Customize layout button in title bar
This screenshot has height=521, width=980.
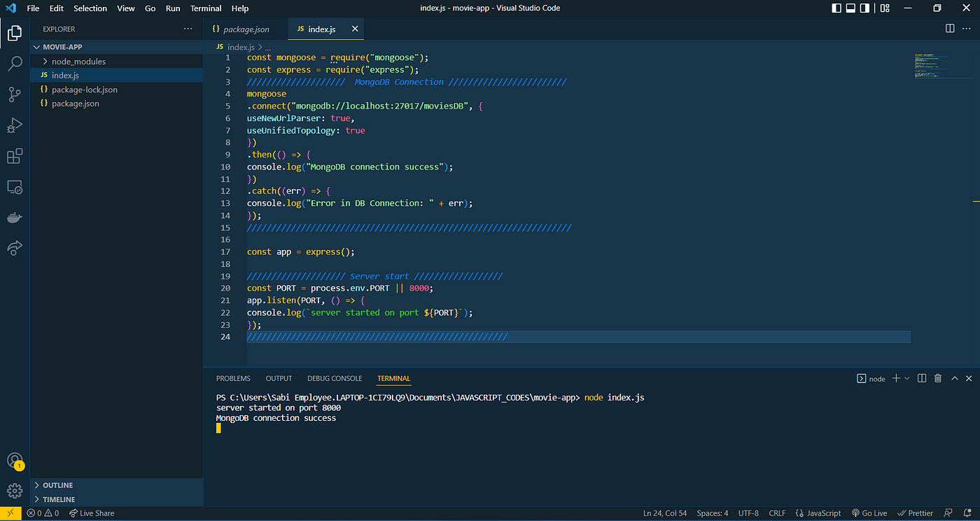(x=885, y=8)
